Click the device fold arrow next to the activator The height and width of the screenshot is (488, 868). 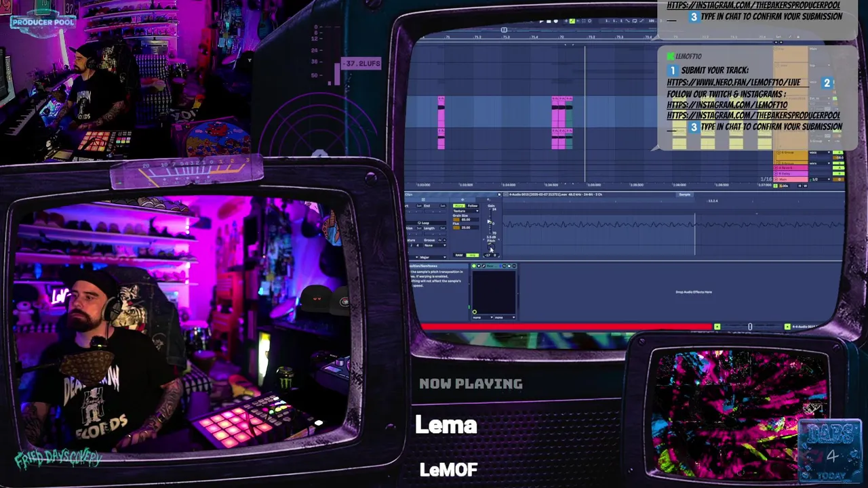click(479, 266)
